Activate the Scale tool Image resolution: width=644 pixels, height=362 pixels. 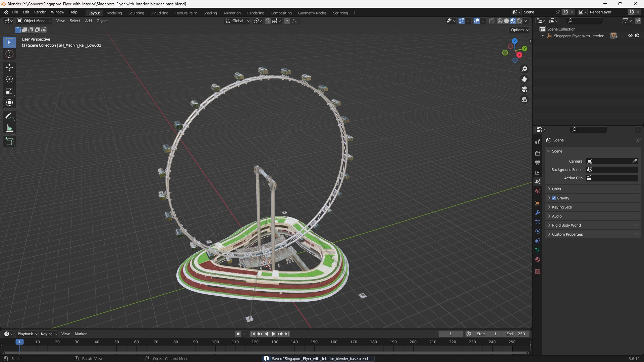pyautogui.click(x=9, y=91)
